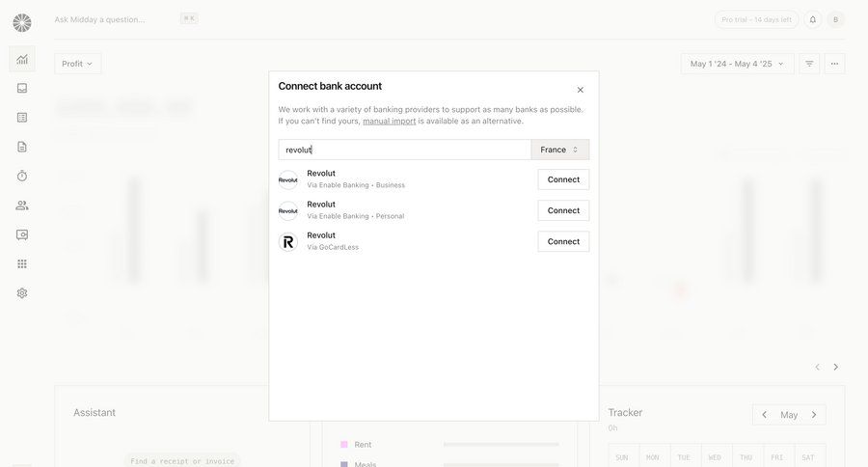Click the Midday logo icon
This screenshot has width=868, height=467.
[x=22, y=23]
